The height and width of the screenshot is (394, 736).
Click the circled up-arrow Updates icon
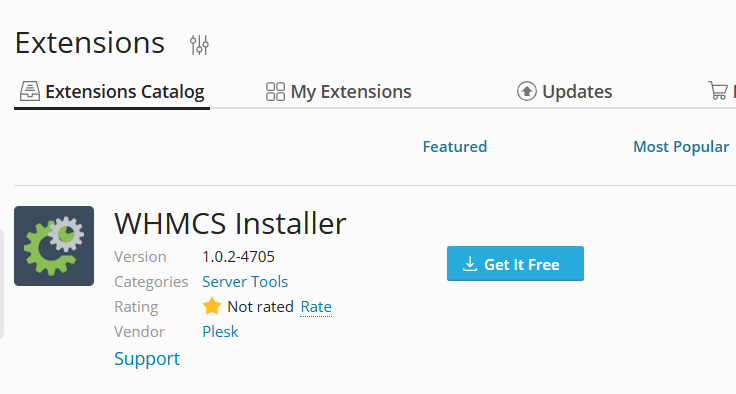[x=527, y=91]
